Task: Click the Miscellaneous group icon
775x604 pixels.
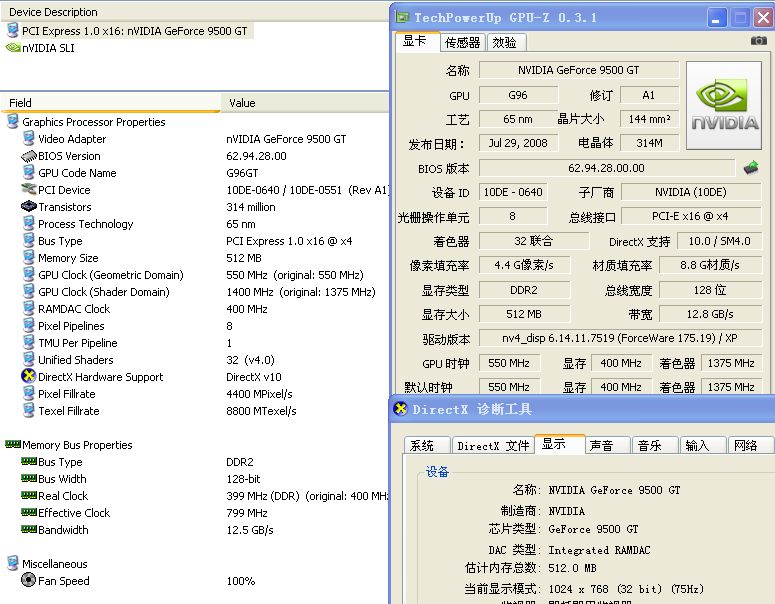Action: [13, 563]
